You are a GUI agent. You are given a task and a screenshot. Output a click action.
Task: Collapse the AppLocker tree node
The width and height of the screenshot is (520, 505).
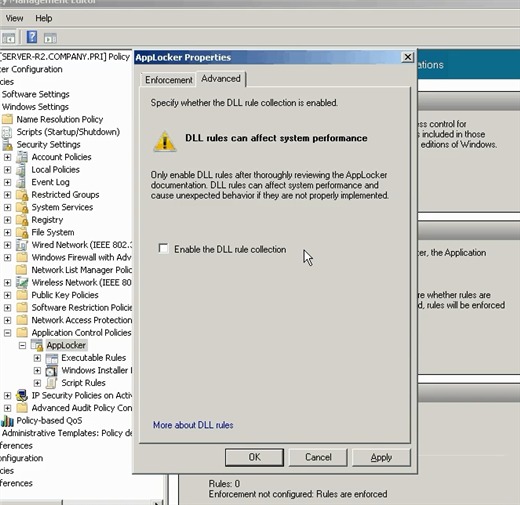(22, 345)
